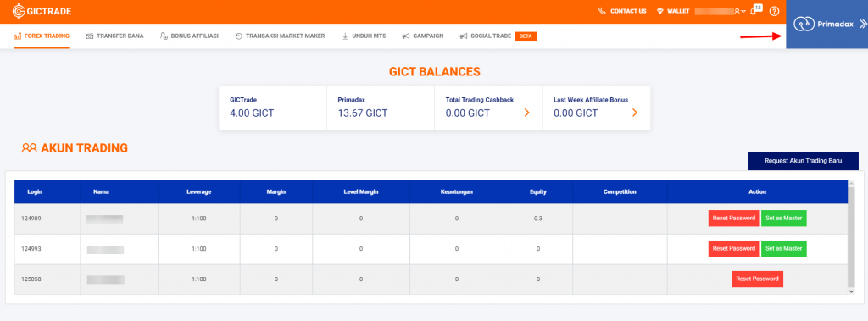Click the table scrollbar down arrow

(x=851, y=291)
